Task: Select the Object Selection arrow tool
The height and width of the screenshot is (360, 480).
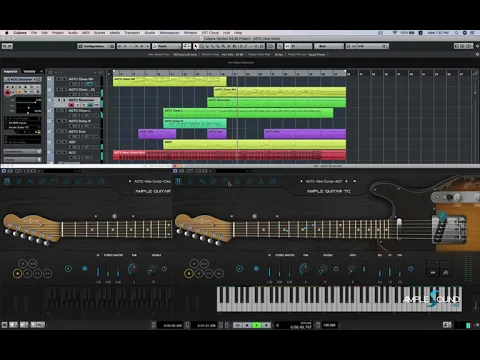Action: coord(196,46)
